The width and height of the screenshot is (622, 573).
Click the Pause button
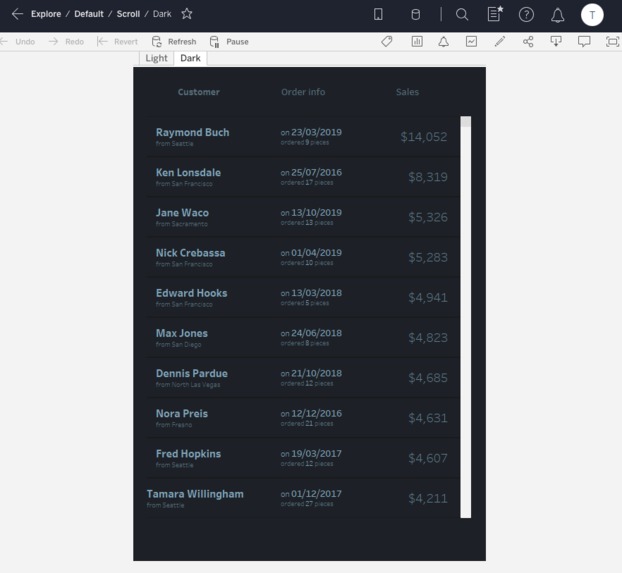[229, 42]
